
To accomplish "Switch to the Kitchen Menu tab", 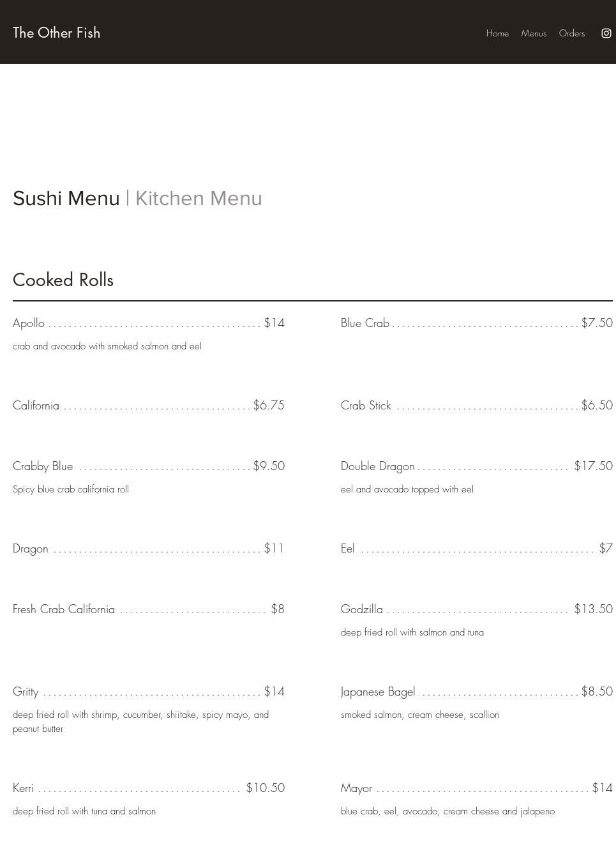I will coord(199,198).
